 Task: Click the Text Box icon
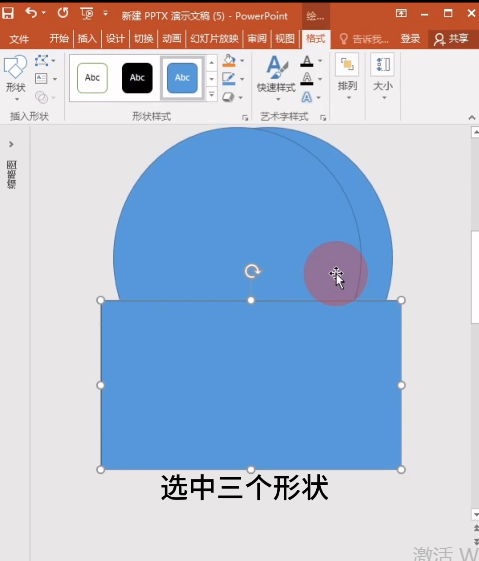point(41,79)
